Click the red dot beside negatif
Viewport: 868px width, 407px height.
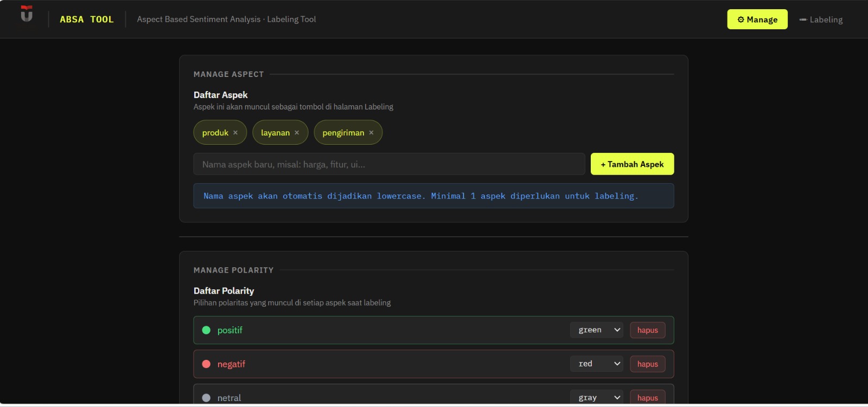pos(206,364)
